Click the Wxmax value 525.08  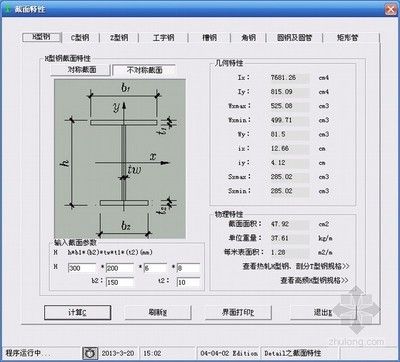289,106
